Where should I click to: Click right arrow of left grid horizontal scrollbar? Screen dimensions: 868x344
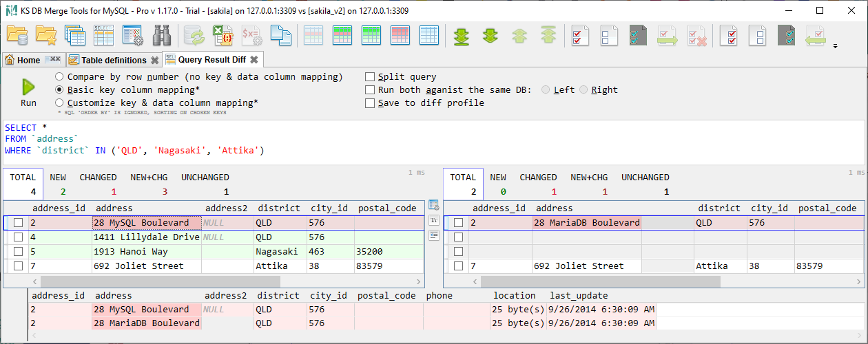coord(418,281)
